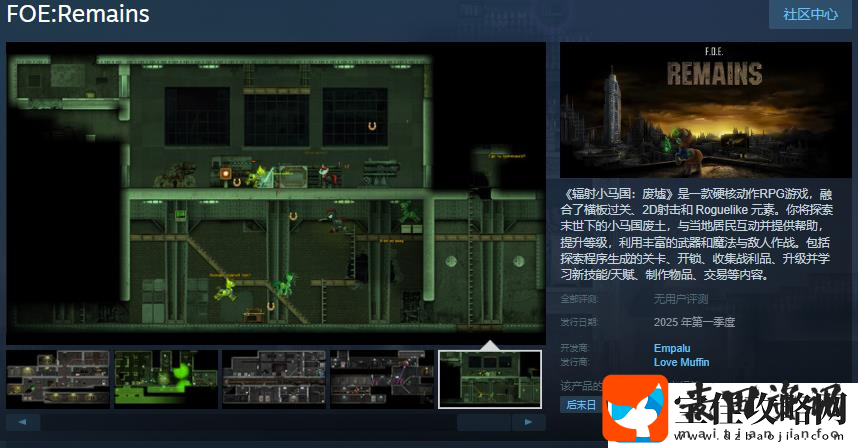This screenshot has height=448, width=858.
Task: Click the 发行商 publisher label
Action: 575,362
